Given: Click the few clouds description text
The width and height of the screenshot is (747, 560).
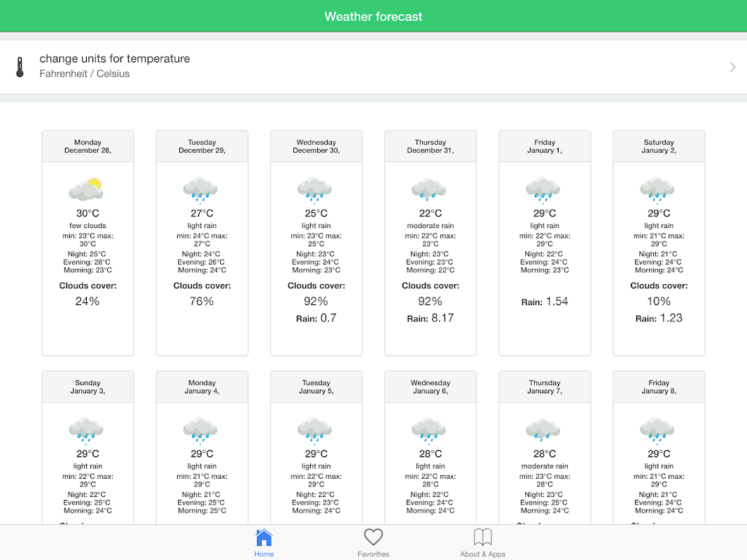Looking at the screenshot, I should [88, 225].
